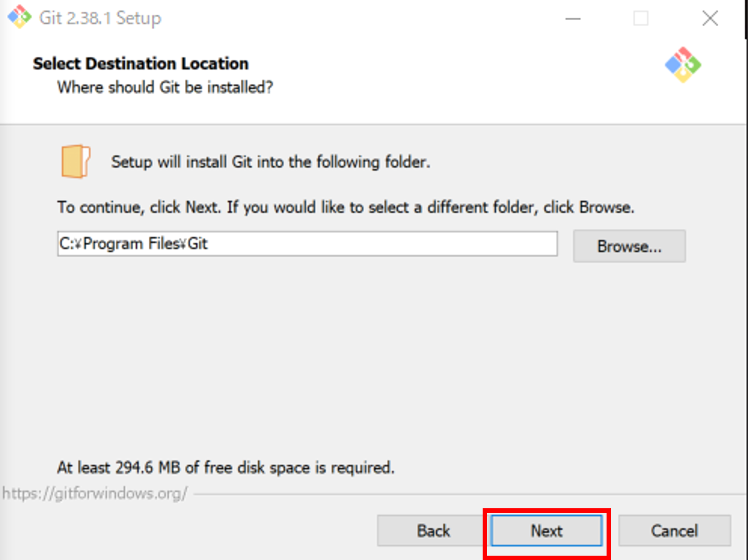748x560 pixels.
Task: Click the free disk space requirement text
Action: (226, 468)
